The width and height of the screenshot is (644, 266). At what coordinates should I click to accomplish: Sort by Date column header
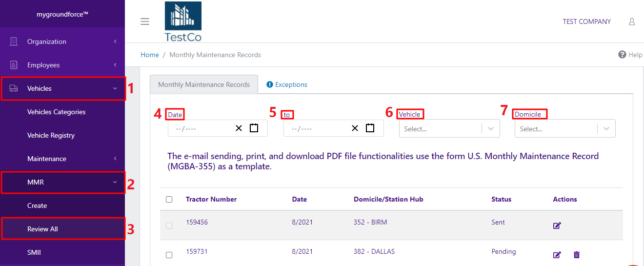(300, 199)
